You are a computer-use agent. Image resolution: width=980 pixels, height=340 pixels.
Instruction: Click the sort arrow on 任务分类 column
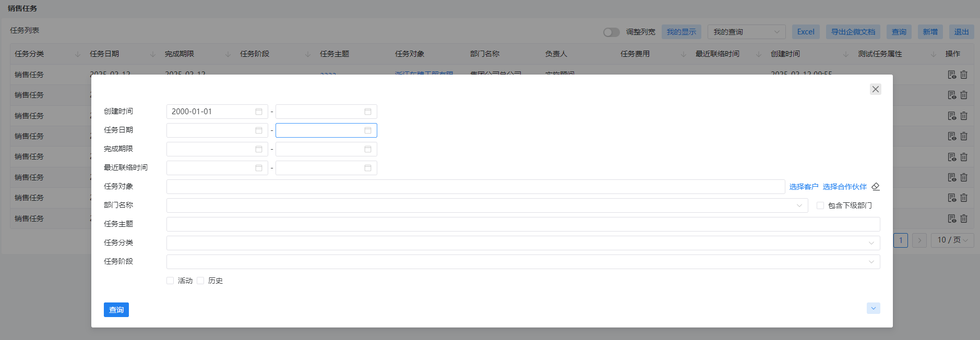[78, 54]
